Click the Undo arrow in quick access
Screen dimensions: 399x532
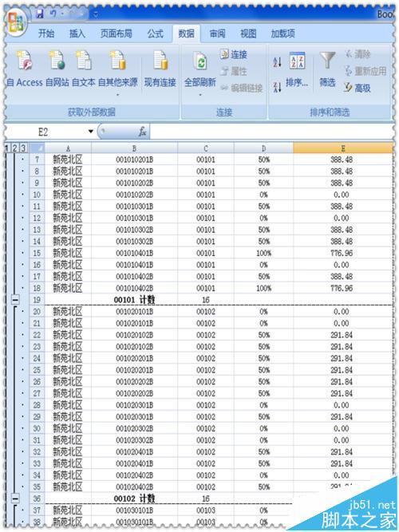[x=53, y=14]
